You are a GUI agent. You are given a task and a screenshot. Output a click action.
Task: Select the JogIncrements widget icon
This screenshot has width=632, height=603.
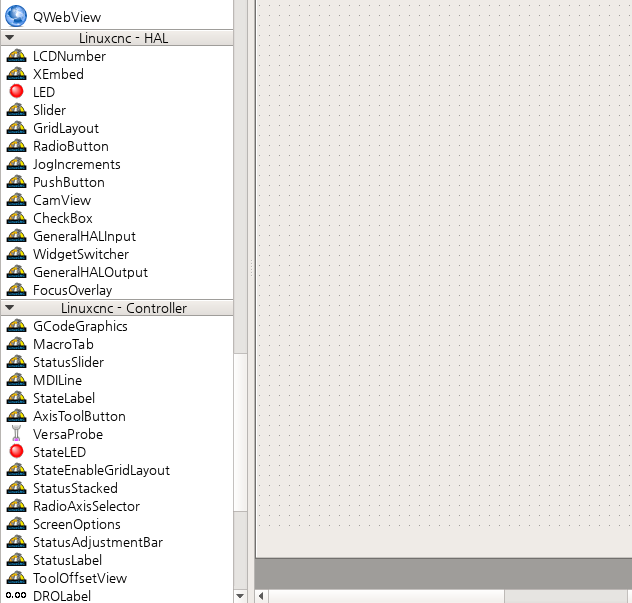pyautogui.click(x=17, y=164)
